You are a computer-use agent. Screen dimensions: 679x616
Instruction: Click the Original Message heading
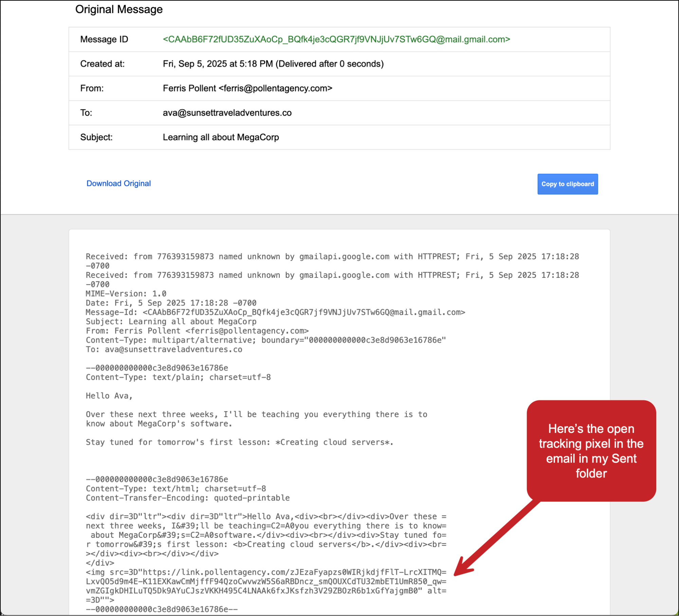(x=119, y=9)
